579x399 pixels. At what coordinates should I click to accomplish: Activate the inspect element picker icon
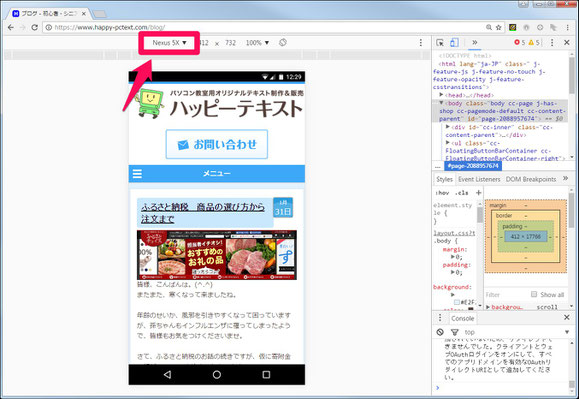440,43
